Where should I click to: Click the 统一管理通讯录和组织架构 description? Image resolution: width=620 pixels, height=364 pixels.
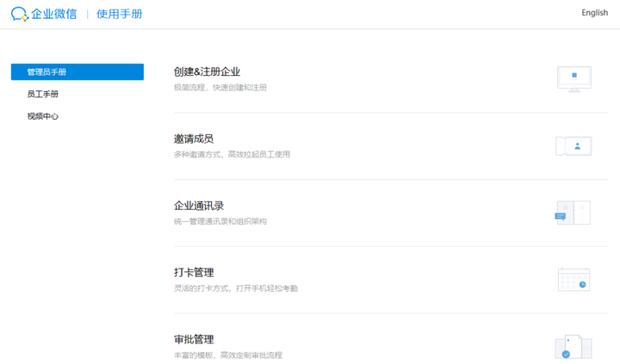point(220,222)
